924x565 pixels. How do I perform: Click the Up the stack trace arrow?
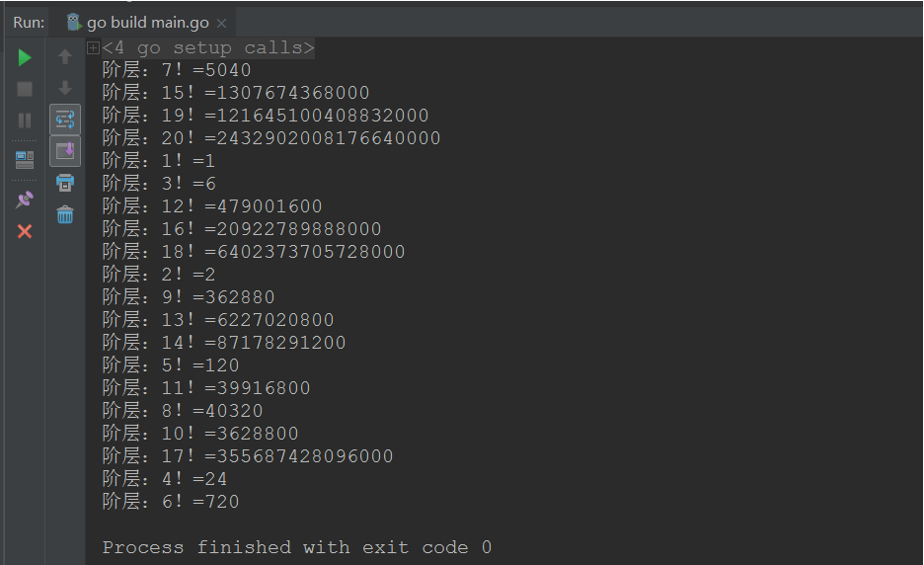pos(65,56)
